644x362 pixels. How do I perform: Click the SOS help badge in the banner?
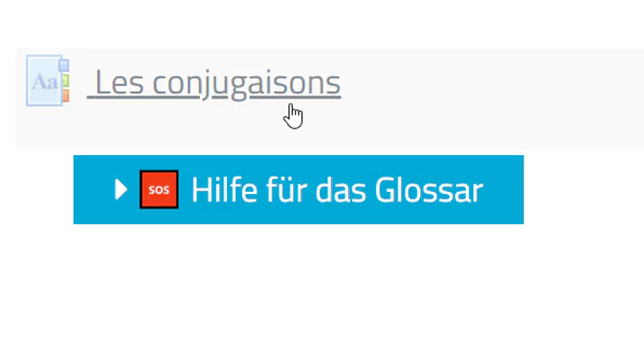click(x=159, y=190)
